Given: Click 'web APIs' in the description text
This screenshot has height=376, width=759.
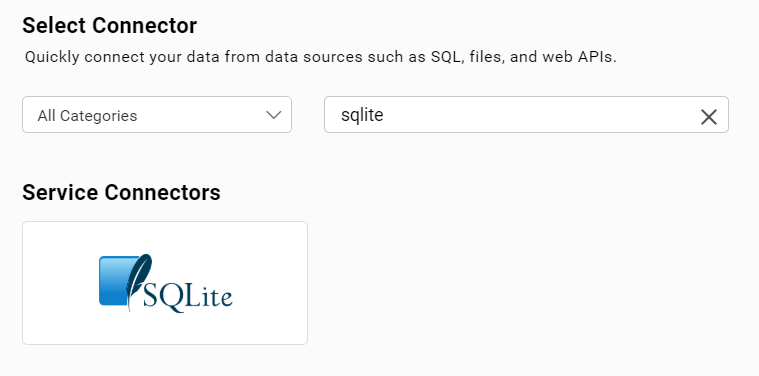Looking at the screenshot, I should 579,57.
